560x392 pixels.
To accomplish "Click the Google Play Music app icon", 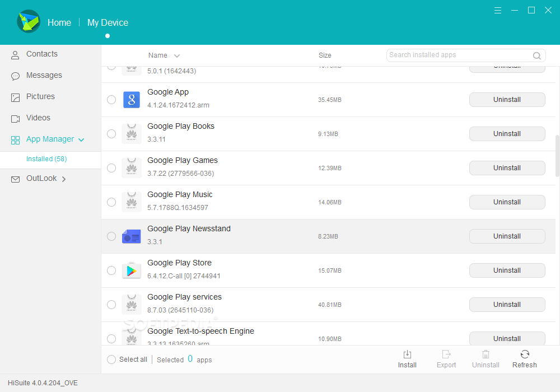I will point(132,202).
